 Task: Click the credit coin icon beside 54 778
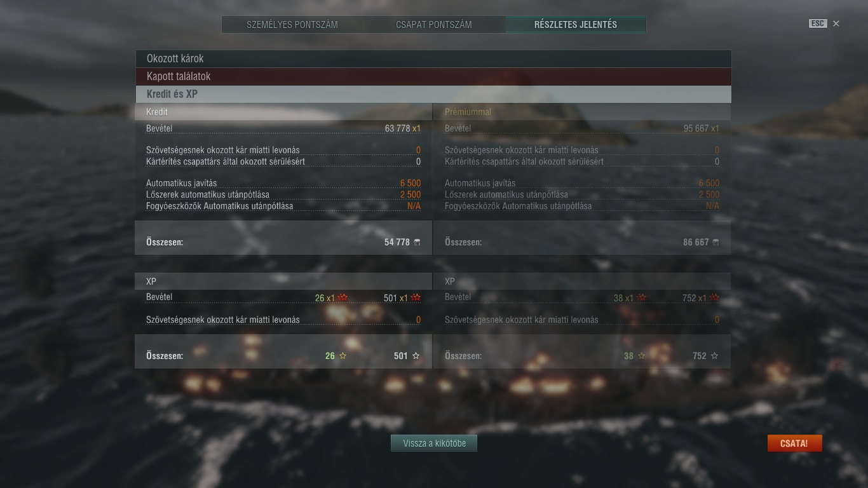pos(417,242)
